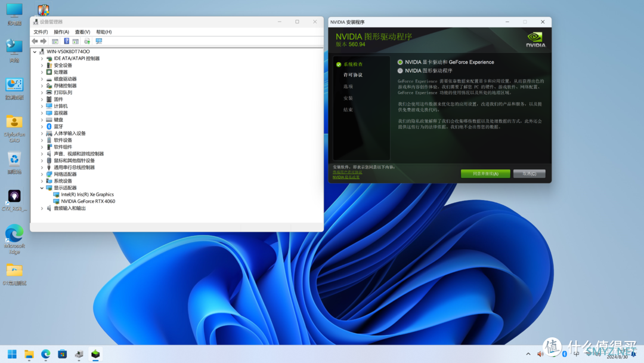
Task: Click the Back arrow in Device Manager toolbar
Action: click(x=35, y=41)
